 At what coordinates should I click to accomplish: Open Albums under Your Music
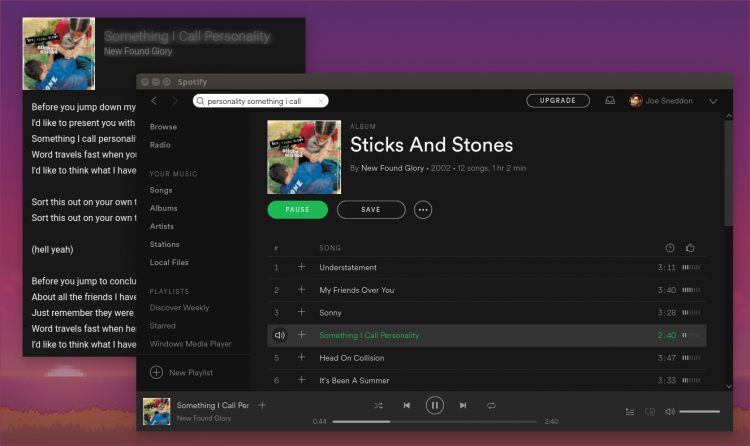(163, 208)
